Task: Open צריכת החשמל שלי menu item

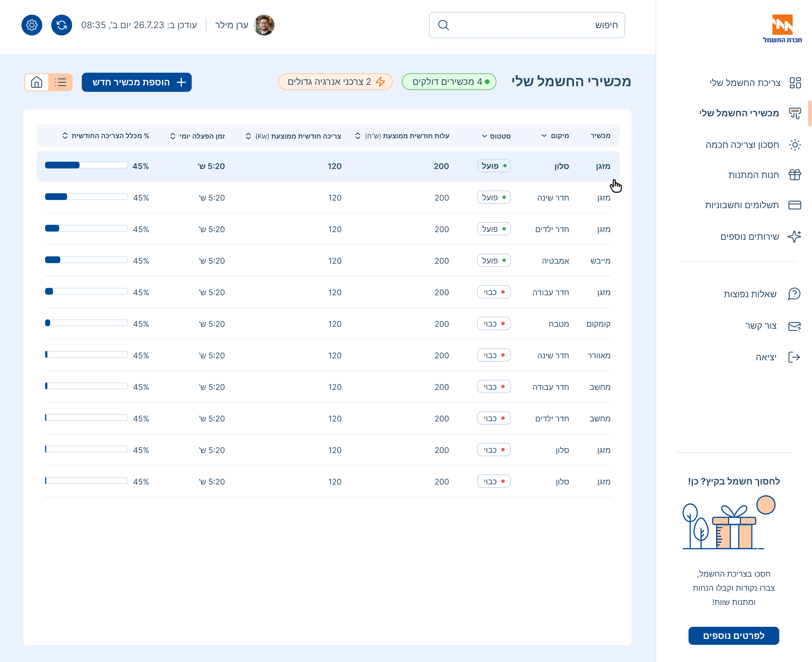Action: (745, 83)
